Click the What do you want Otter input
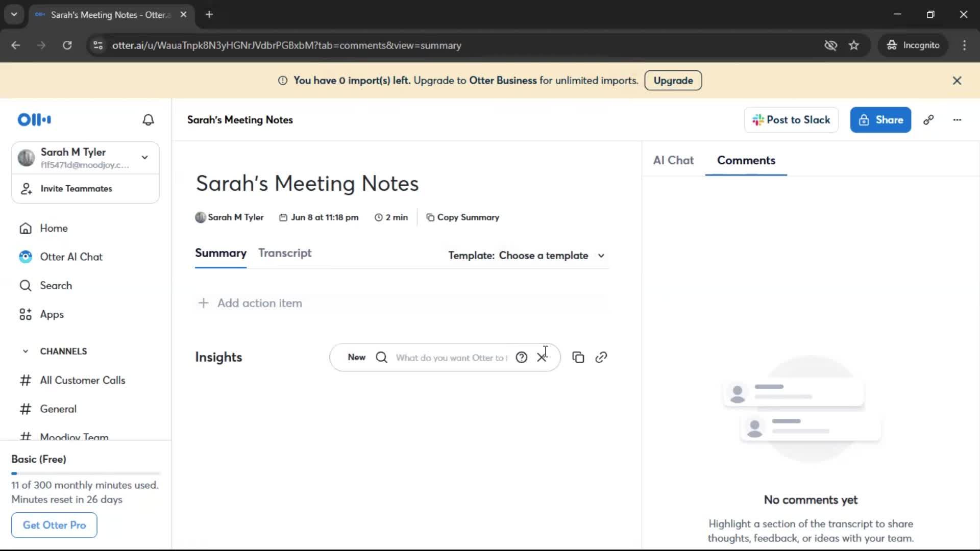Screen dimensions: 980x551 [452, 358]
